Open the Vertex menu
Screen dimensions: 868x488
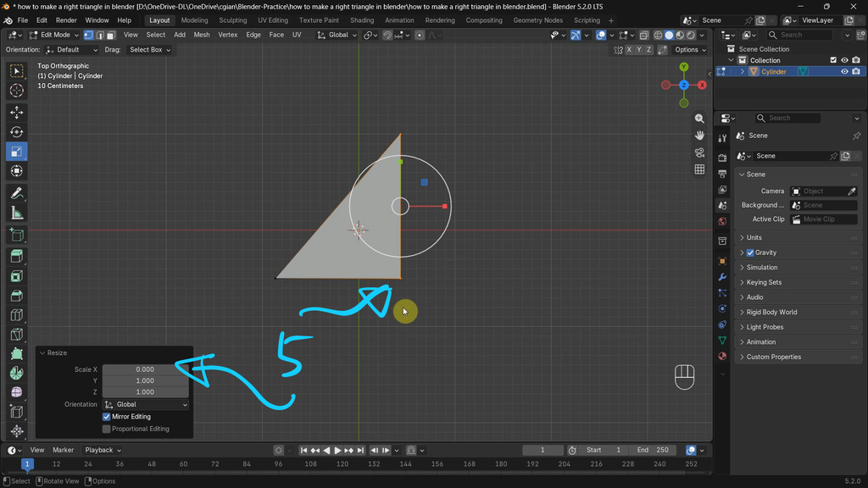click(227, 35)
